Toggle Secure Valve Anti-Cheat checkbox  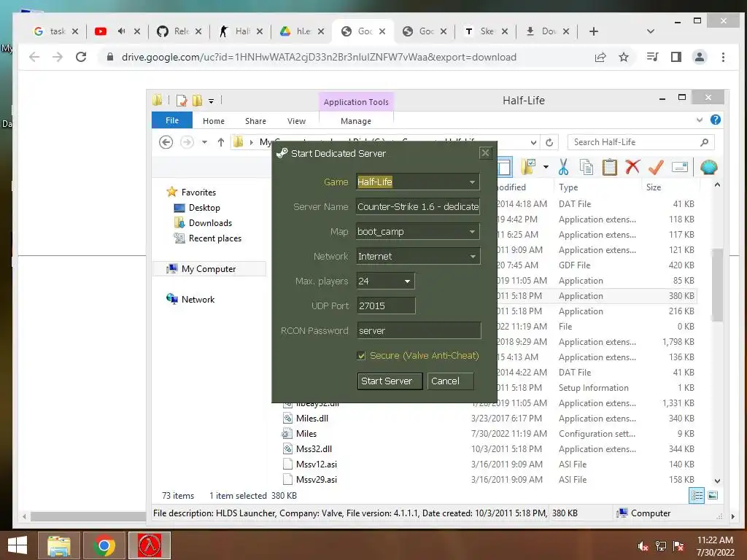click(361, 356)
